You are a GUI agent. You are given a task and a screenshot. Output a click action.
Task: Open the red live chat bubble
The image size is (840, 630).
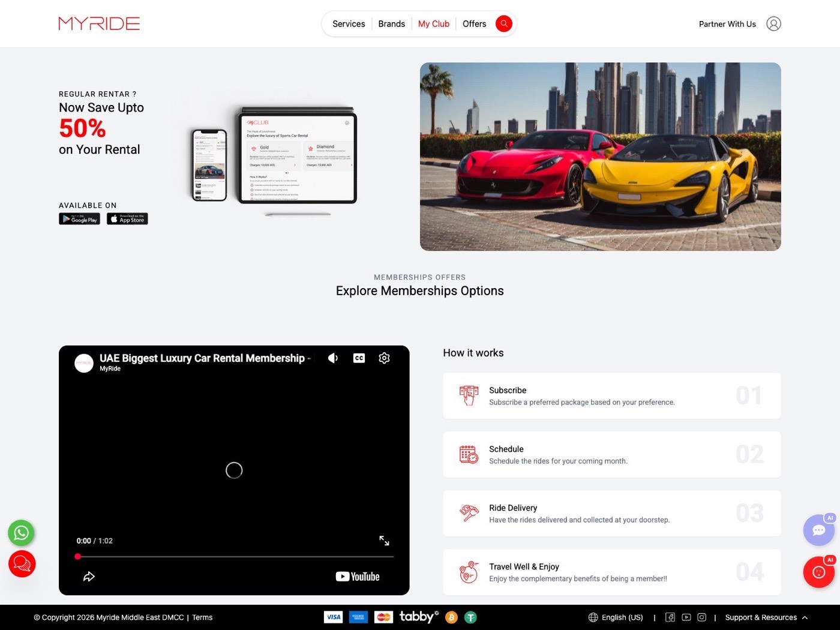[22, 564]
